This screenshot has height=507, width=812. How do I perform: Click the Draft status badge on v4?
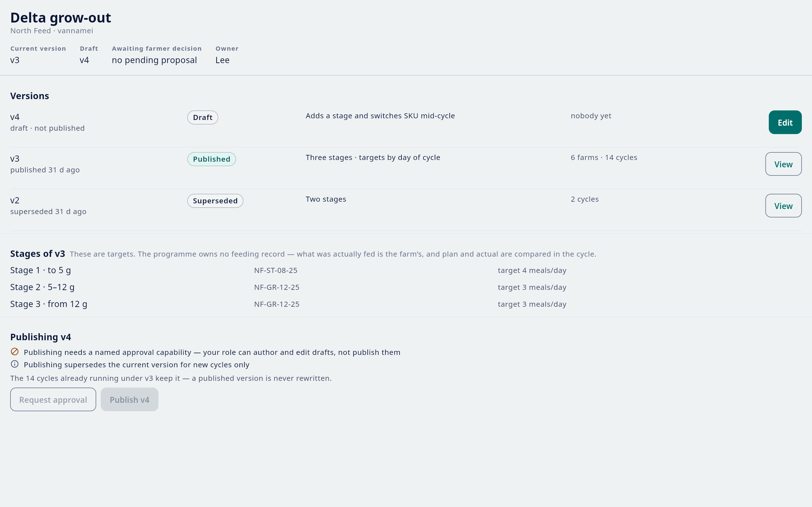(203, 117)
